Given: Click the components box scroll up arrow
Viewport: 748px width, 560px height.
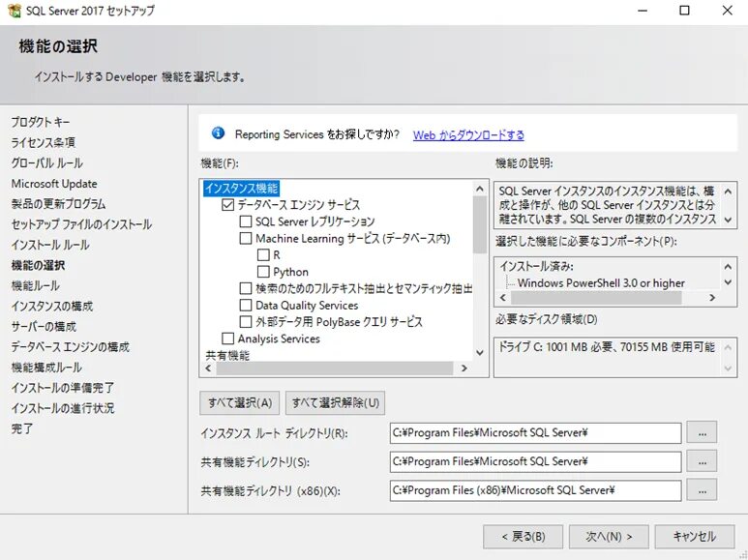Looking at the screenshot, I should pyautogui.click(x=728, y=267).
